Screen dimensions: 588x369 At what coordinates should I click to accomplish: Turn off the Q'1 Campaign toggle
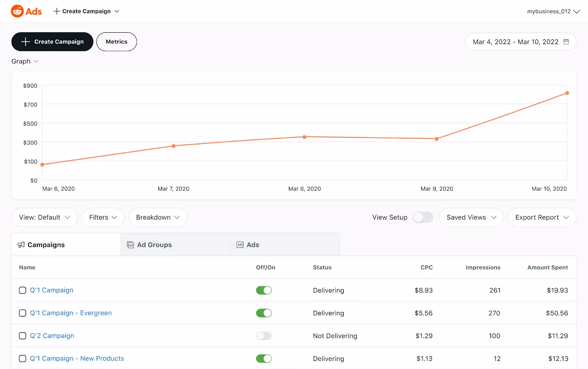264,290
